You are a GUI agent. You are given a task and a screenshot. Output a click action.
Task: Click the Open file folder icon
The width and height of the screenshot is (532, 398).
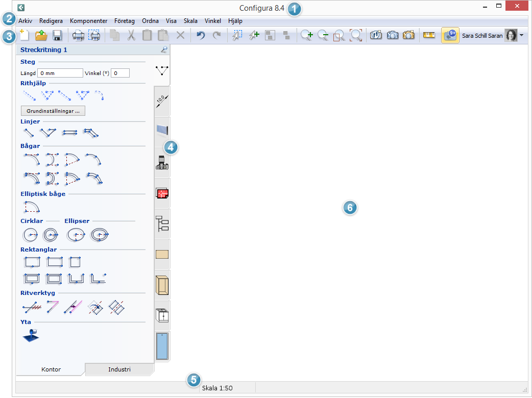click(x=41, y=35)
